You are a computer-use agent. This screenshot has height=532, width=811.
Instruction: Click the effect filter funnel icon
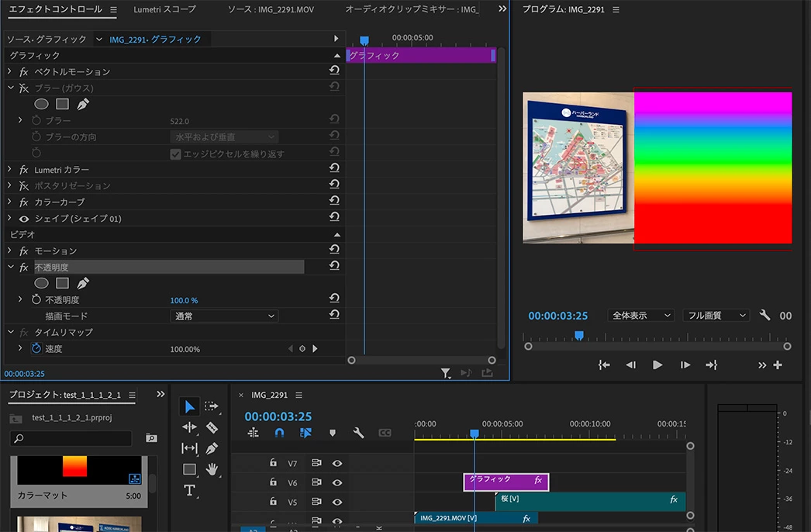[x=445, y=372]
